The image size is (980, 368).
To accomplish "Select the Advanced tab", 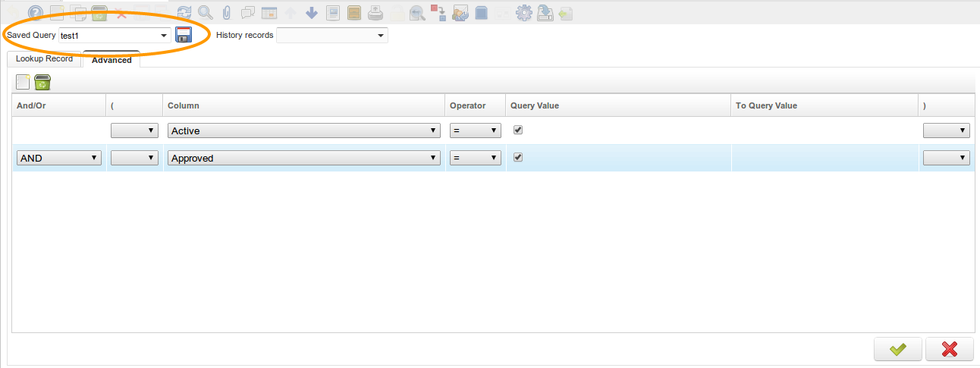I will point(112,60).
